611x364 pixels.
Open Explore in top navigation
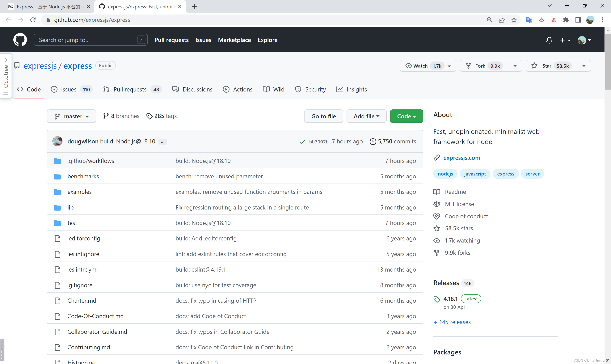pos(268,40)
